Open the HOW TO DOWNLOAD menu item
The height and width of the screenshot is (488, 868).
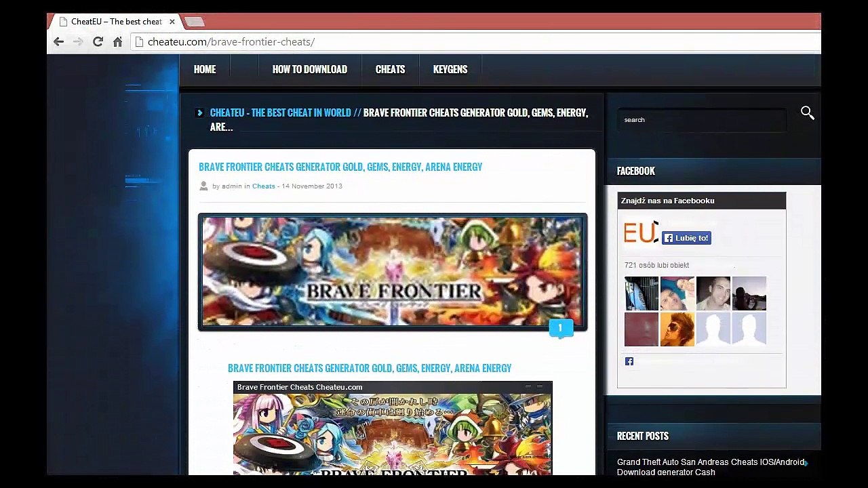pyautogui.click(x=310, y=69)
